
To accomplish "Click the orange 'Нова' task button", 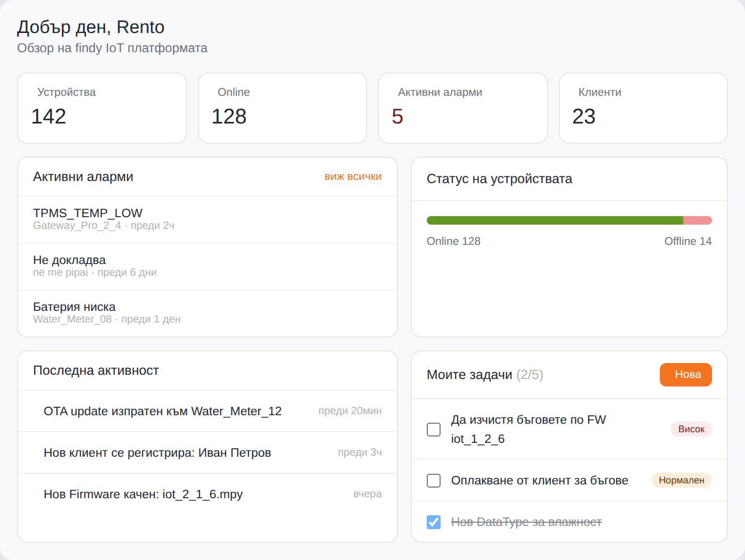I will tap(685, 374).
